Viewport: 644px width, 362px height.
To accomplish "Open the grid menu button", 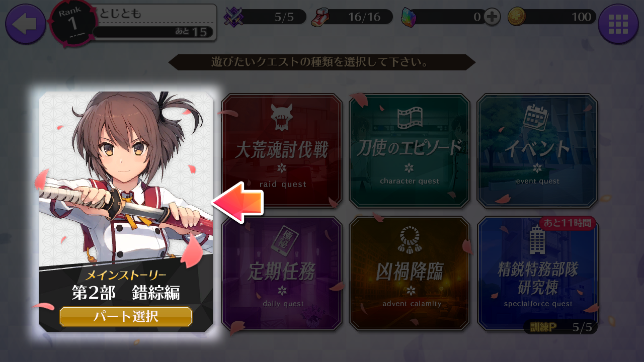I will [618, 24].
